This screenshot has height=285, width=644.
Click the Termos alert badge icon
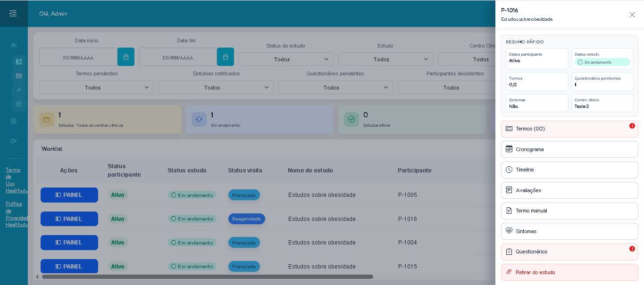click(632, 126)
